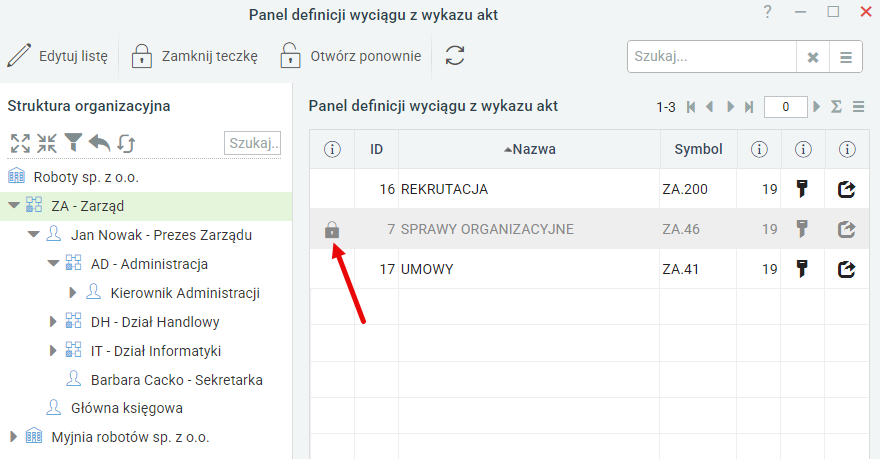This screenshot has height=459, width=880.
Task: Expand all tree nodes icon
Action: (x=20, y=143)
